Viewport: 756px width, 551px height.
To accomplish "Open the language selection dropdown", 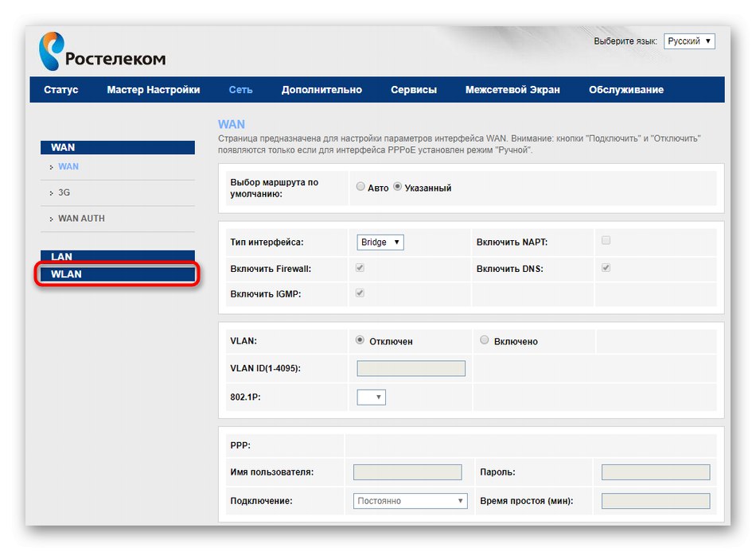I will [689, 41].
